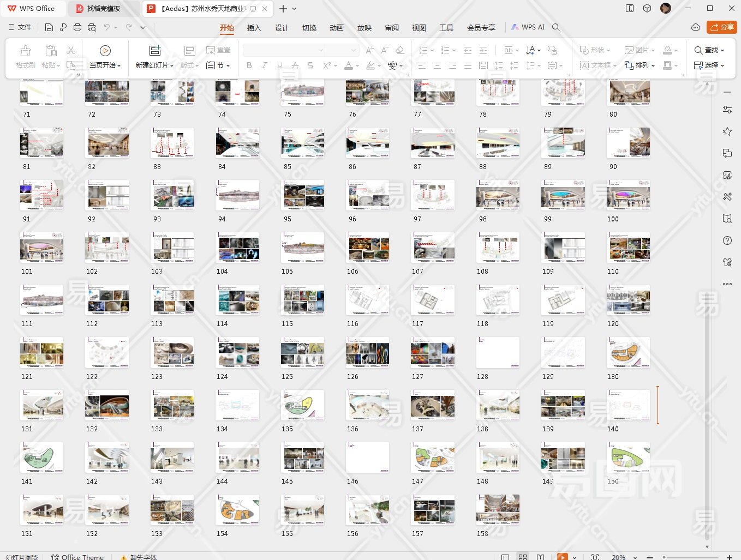Click the Print icon in quick access toolbar
The image size is (741, 560).
coord(77,27)
